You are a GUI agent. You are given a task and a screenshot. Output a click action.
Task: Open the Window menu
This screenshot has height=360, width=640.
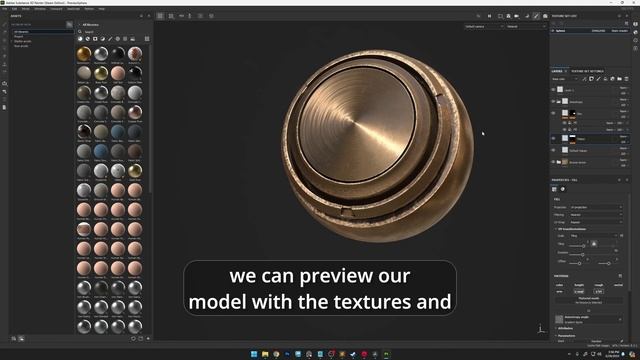(x=40, y=9)
